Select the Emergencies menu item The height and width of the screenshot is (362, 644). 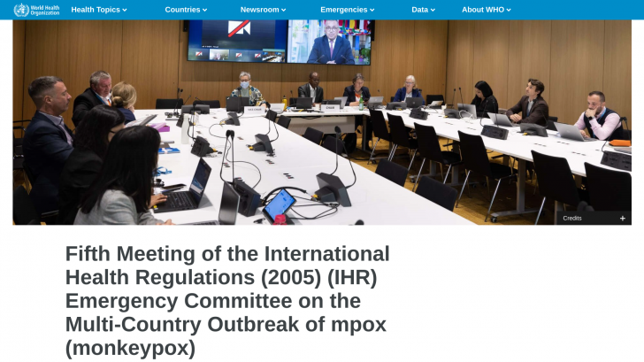tap(344, 10)
